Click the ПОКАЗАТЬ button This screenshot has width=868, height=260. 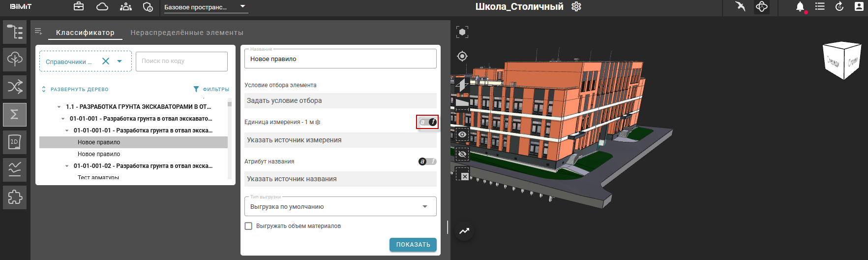pos(413,245)
